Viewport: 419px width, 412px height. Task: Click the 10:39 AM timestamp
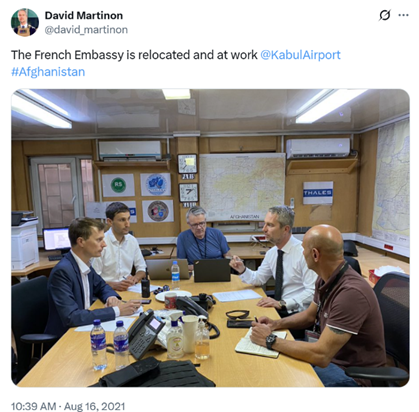(x=34, y=406)
